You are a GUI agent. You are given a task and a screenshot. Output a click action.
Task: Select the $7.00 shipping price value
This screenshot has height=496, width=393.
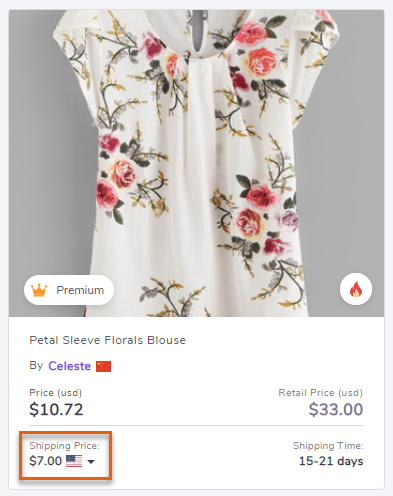[46, 461]
